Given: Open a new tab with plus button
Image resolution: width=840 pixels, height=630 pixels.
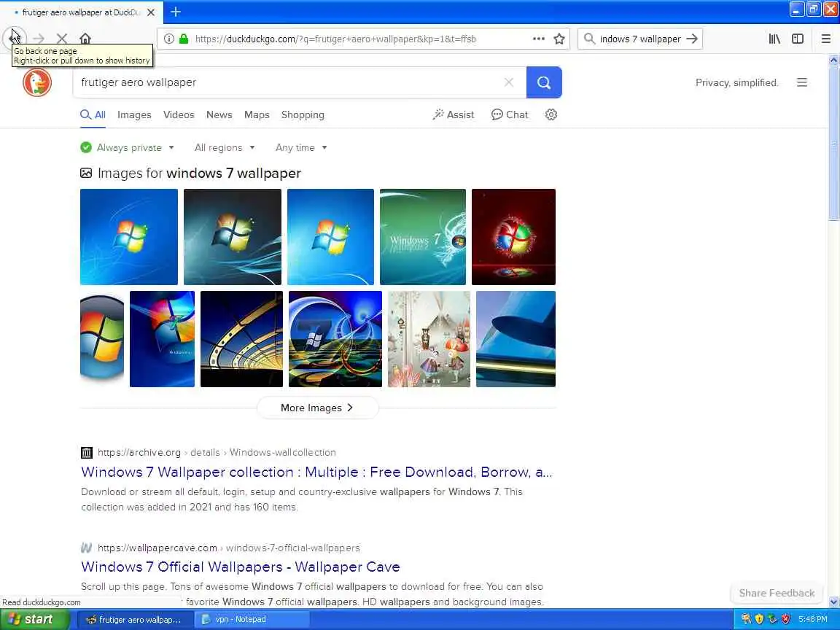Looking at the screenshot, I should tap(175, 12).
